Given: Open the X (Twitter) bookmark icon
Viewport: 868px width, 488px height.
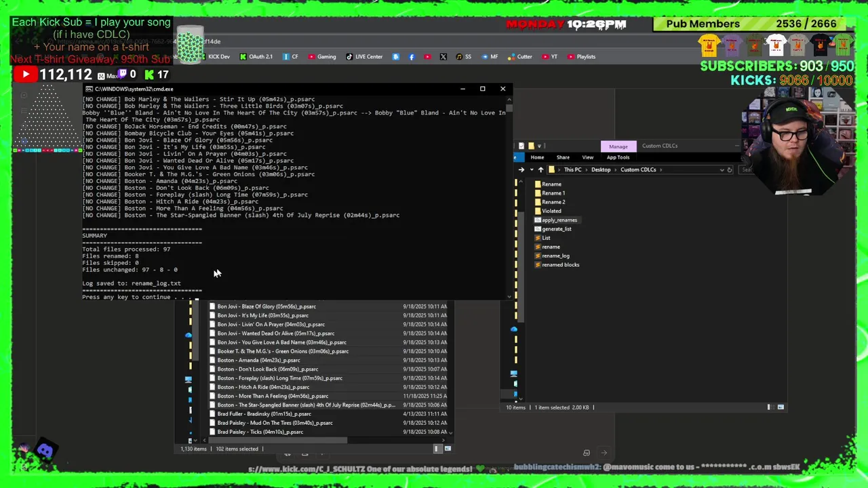Looking at the screenshot, I should coord(443,57).
